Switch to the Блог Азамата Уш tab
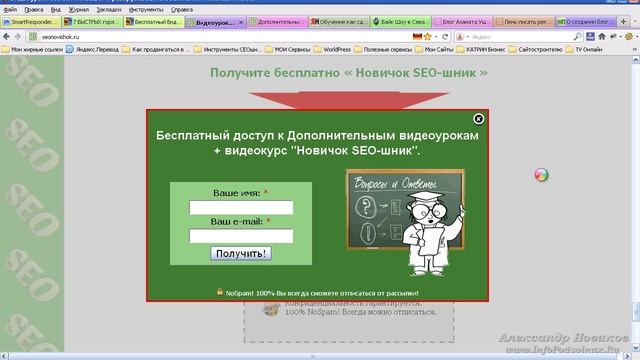640x360 pixels. [462, 22]
